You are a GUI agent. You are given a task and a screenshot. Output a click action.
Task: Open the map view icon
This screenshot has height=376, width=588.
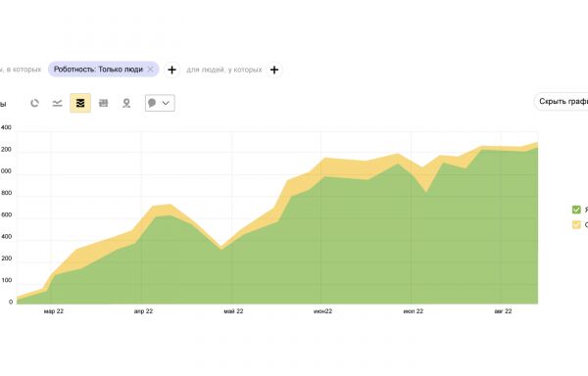pyautogui.click(x=126, y=103)
